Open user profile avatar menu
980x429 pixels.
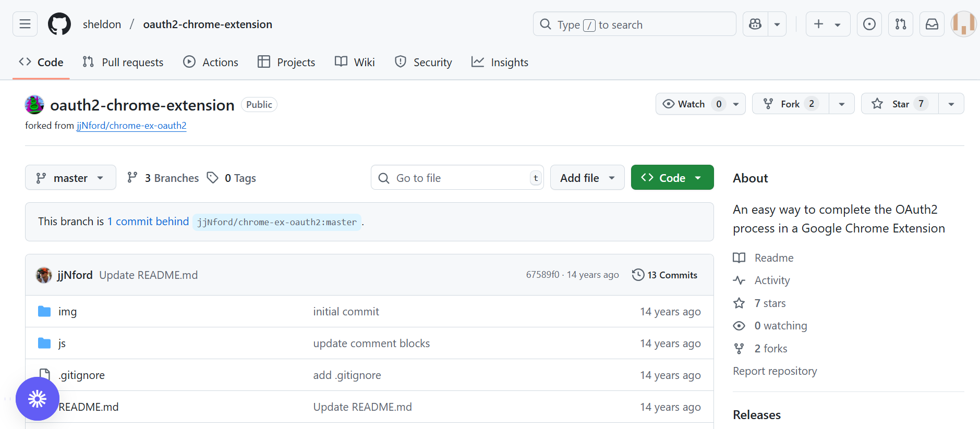963,24
